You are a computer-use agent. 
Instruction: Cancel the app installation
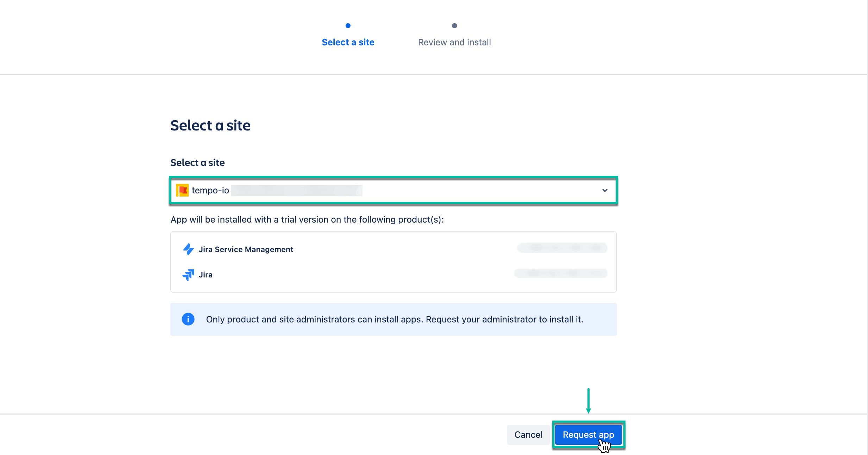point(528,435)
